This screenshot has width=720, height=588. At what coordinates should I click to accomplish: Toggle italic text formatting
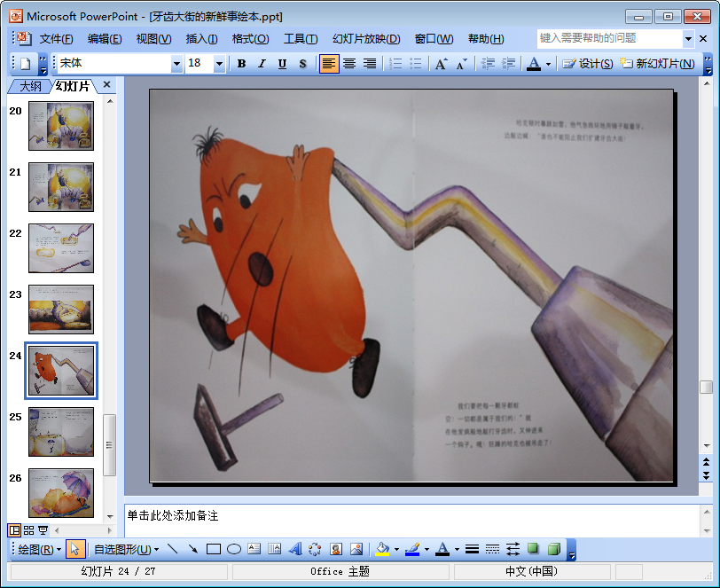[262, 64]
